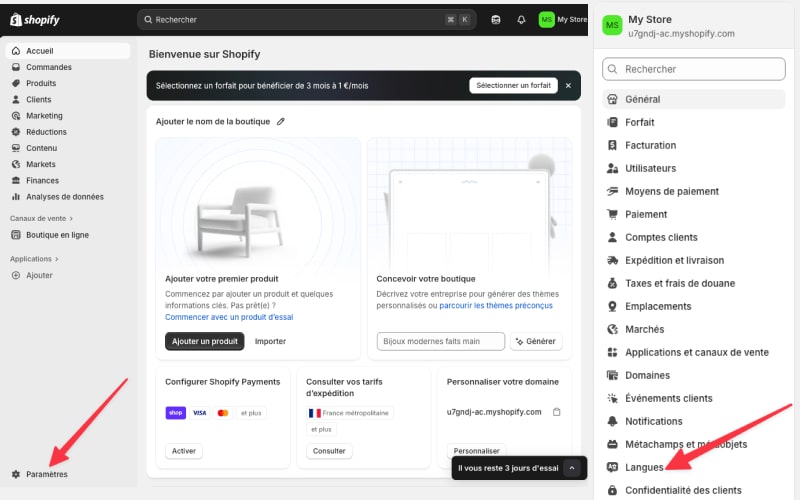The width and height of the screenshot is (800, 500).
Task: Click the settings Rechercher search field
Action: (x=694, y=69)
